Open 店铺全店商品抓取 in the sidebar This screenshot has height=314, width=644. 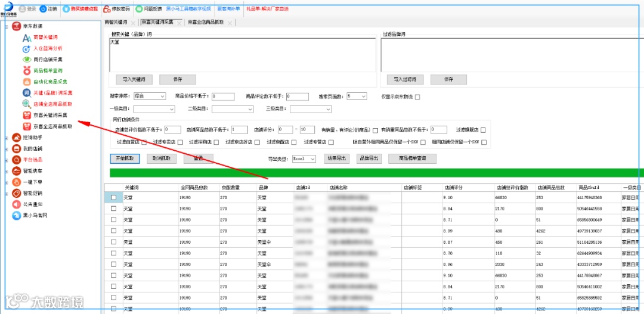52,104
